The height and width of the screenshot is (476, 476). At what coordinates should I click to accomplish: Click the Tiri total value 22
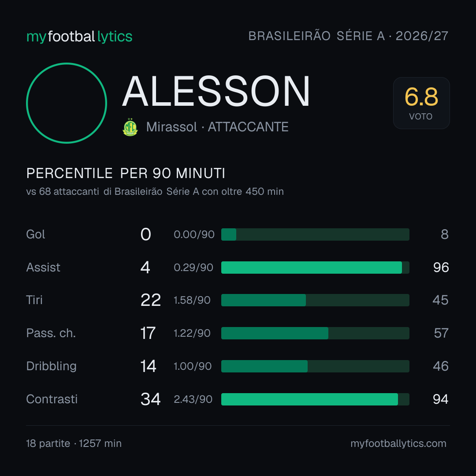pyautogui.click(x=151, y=300)
